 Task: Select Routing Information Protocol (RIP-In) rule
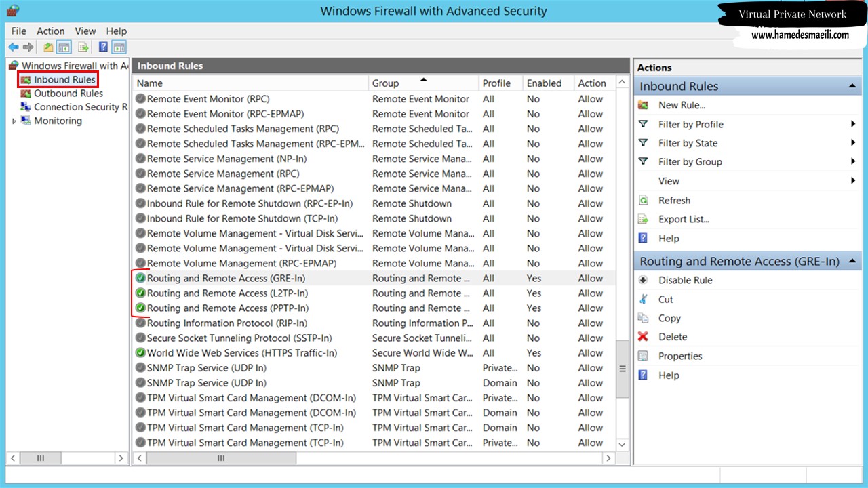[x=374, y=323]
